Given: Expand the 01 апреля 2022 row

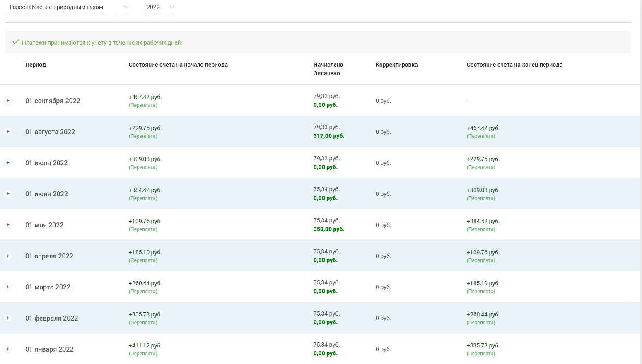Looking at the screenshot, I should 8,256.
